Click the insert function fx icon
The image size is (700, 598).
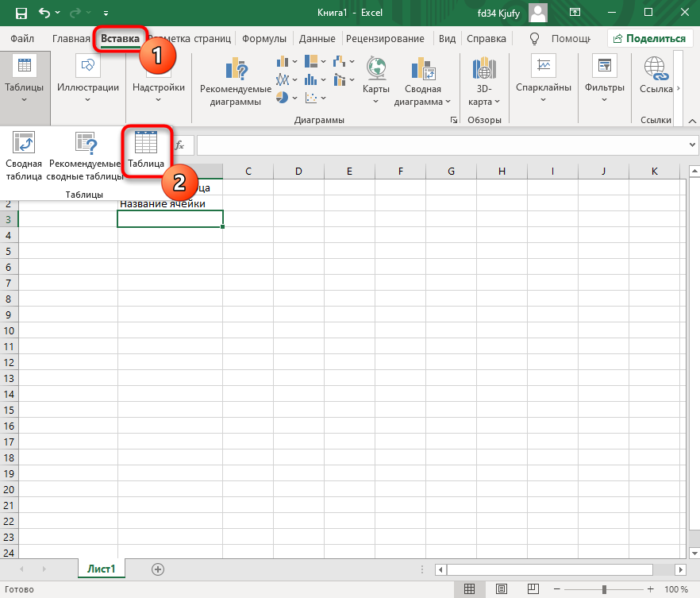click(x=180, y=145)
